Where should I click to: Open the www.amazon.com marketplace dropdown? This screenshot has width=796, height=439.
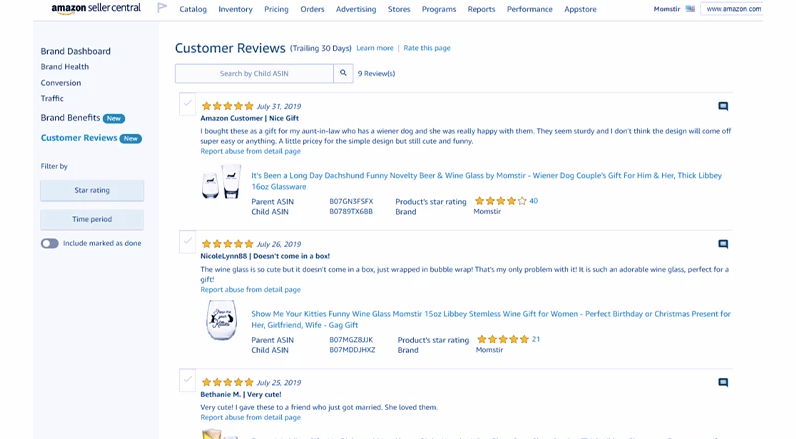tap(732, 9)
